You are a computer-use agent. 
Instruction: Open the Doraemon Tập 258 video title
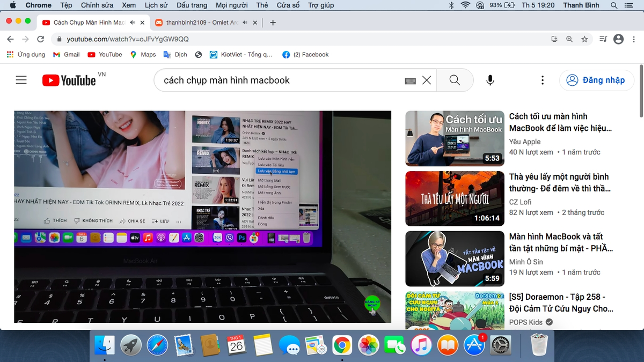[x=561, y=302]
